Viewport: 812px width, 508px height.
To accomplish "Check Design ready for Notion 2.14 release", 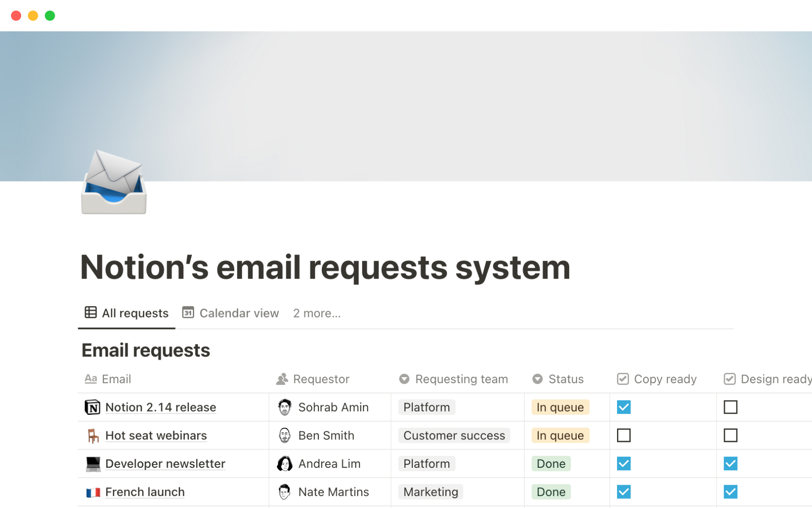I will [x=730, y=407].
